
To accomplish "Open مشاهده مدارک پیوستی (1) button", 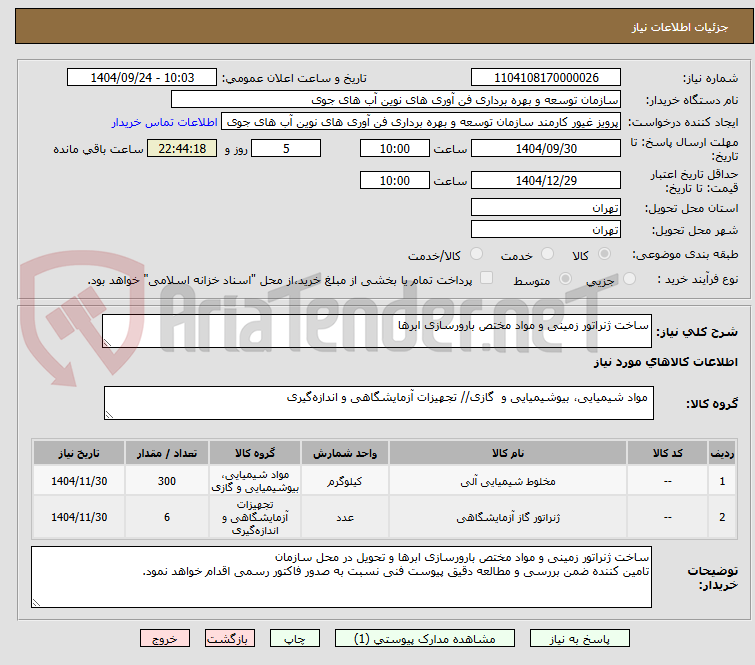I will pos(425,639).
